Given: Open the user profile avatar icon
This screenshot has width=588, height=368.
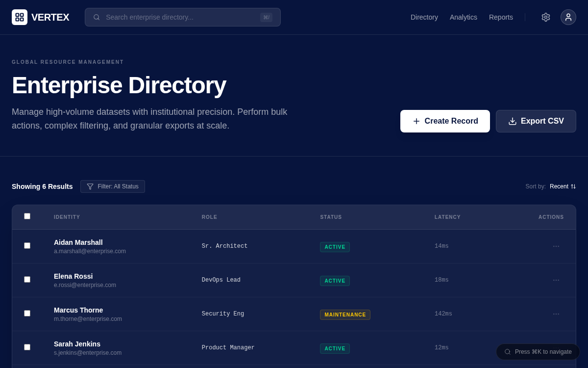Looking at the screenshot, I should click(568, 17).
